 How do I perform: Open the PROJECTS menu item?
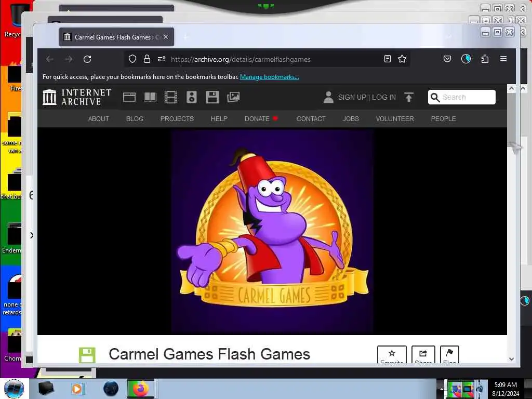tap(177, 119)
